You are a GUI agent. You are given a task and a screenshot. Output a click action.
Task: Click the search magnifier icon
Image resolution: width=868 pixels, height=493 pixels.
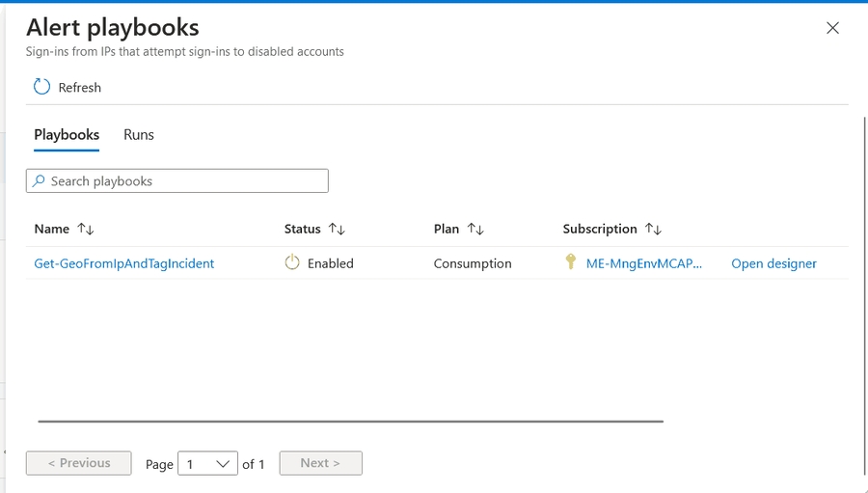pyautogui.click(x=39, y=180)
